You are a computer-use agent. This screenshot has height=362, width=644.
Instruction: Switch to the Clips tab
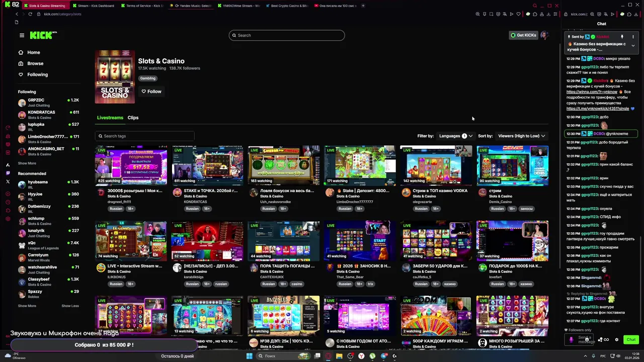(133, 118)
